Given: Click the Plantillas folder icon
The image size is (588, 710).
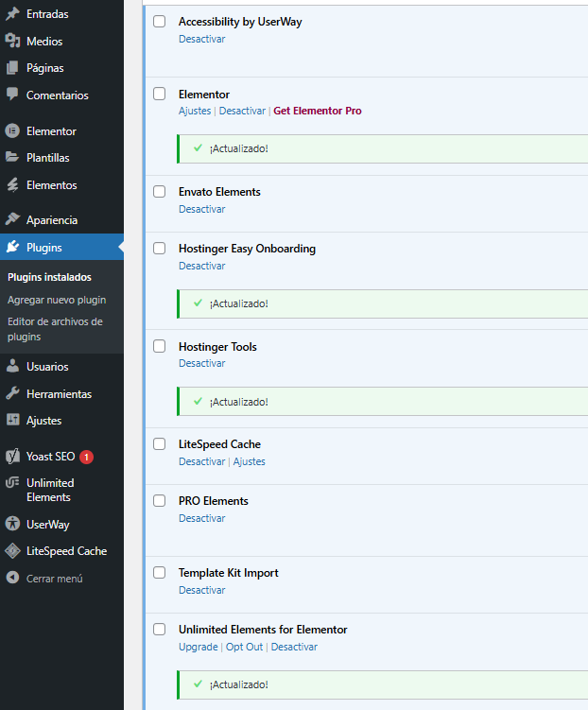Looking at the screenshot, I should click(12, 158).
